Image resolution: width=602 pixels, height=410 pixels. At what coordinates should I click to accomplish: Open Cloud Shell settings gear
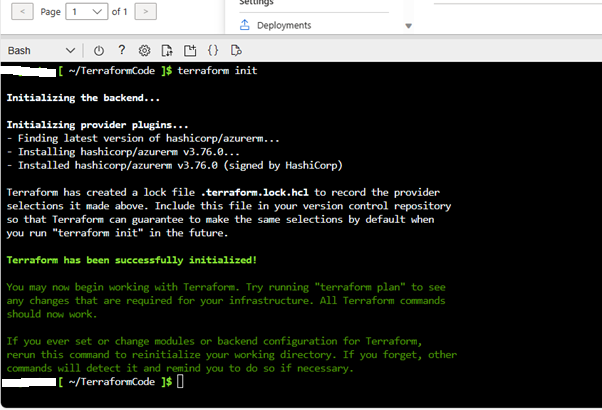tap(144, 51)
